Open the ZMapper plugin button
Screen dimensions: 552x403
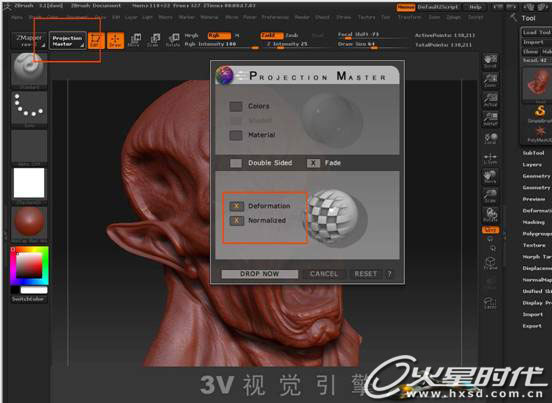point(30,41)
